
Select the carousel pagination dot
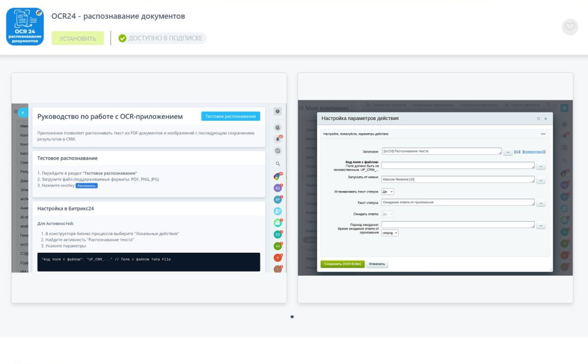[x=292, y=317]
